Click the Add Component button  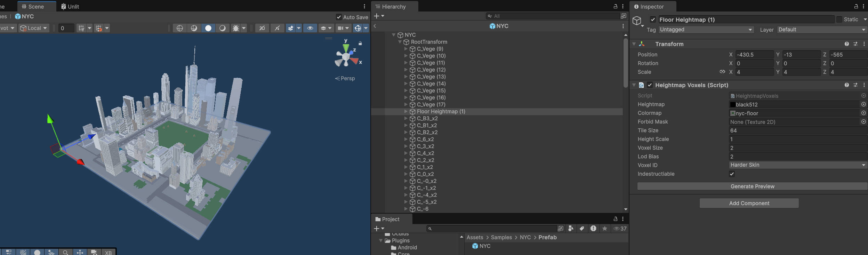[x=749, y=203]
